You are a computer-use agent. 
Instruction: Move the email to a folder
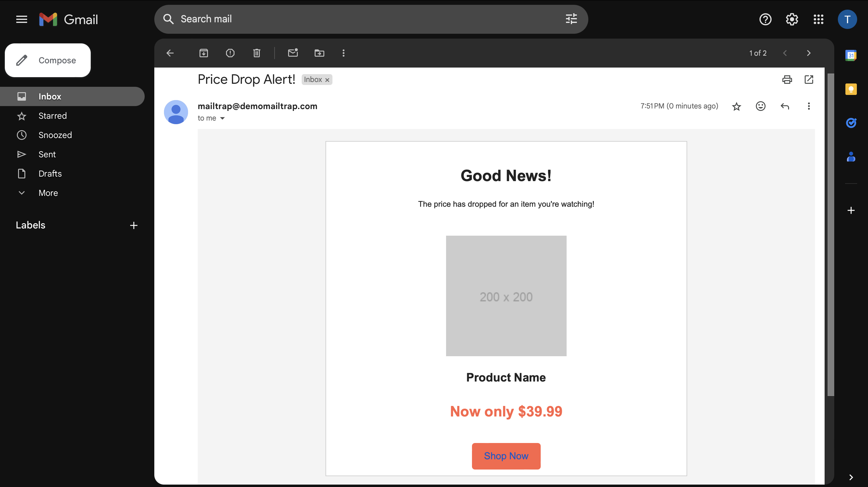click(319, 53)
